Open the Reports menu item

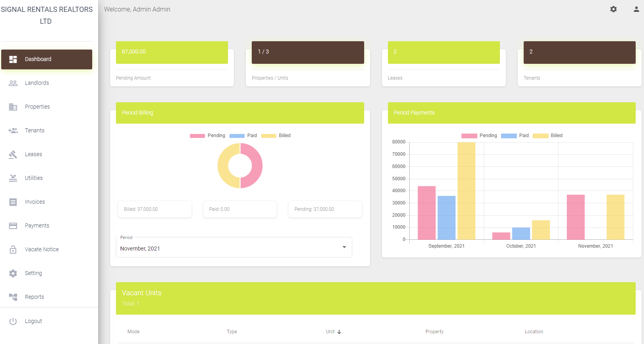(x=34, y=297)
